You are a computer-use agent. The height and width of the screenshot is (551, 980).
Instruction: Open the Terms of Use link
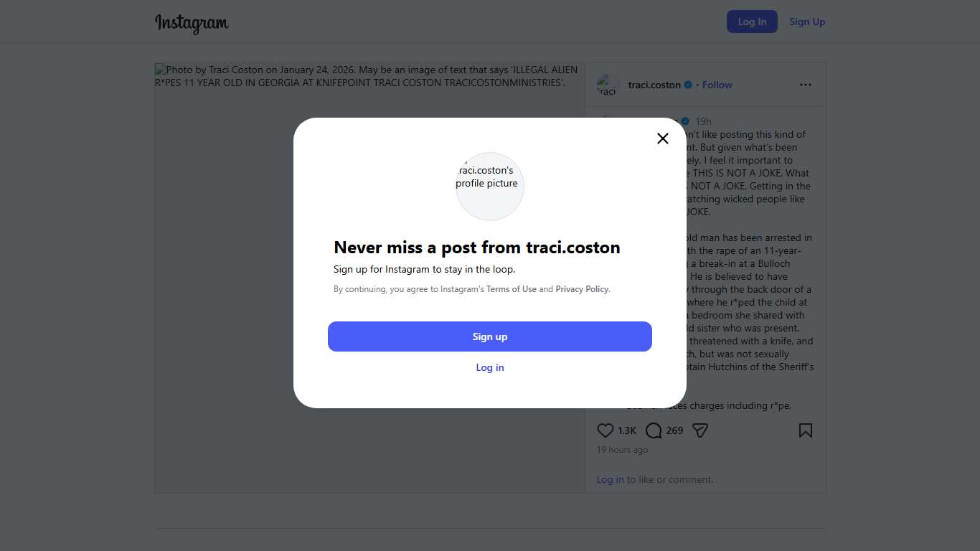(512, 289)
